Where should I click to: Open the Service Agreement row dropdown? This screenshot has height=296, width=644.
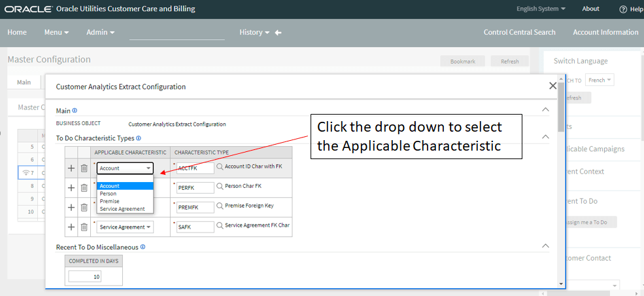click(126, 227)
